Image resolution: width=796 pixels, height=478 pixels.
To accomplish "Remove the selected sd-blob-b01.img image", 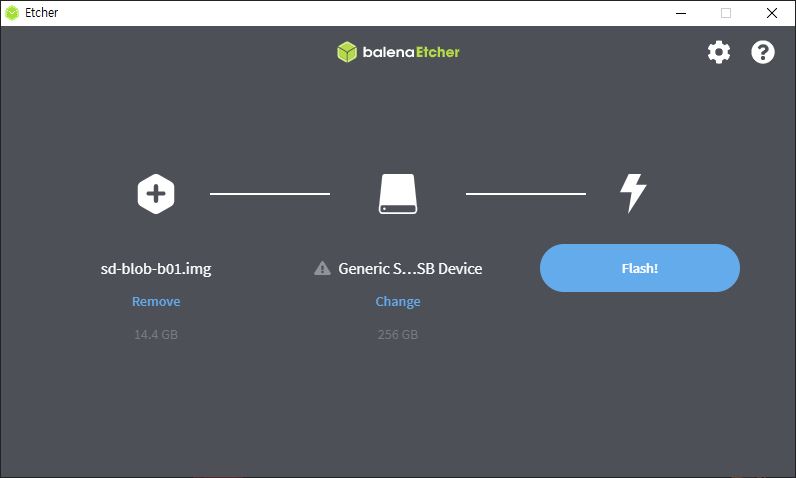I will 156,301.
